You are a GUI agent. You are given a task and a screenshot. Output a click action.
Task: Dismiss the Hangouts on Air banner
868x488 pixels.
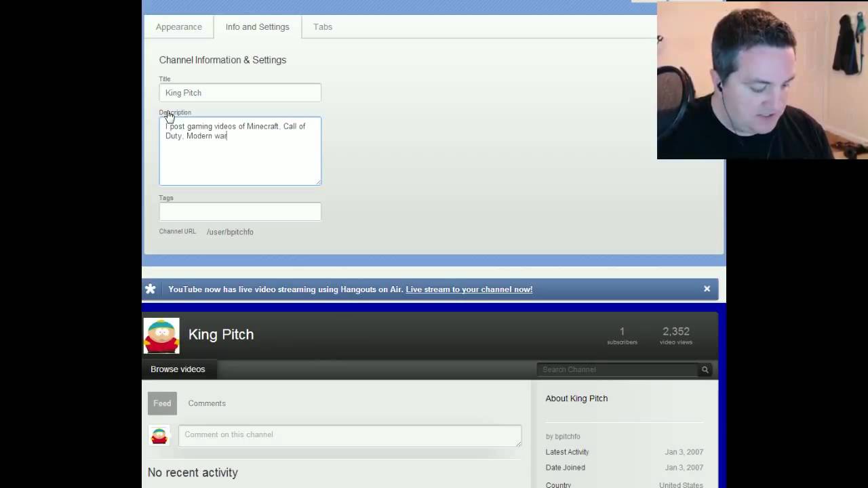pyautogui.click(x=707, y=289)
